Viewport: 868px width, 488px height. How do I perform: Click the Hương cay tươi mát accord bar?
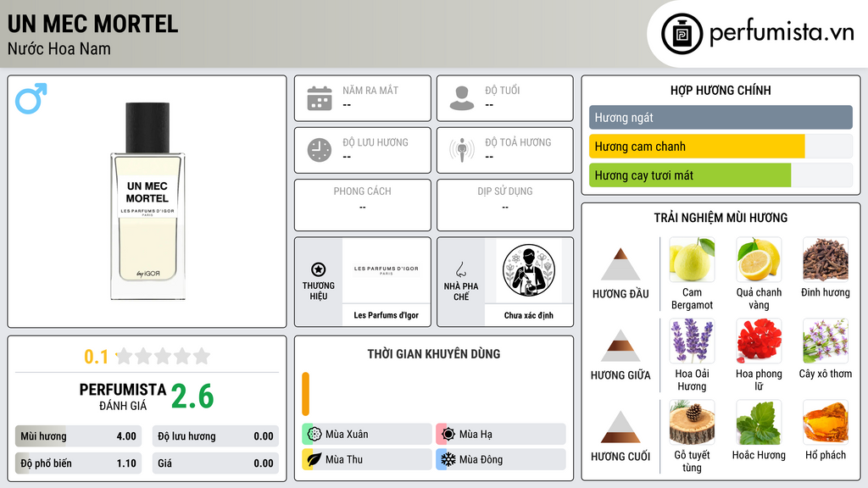pos(721,175)
